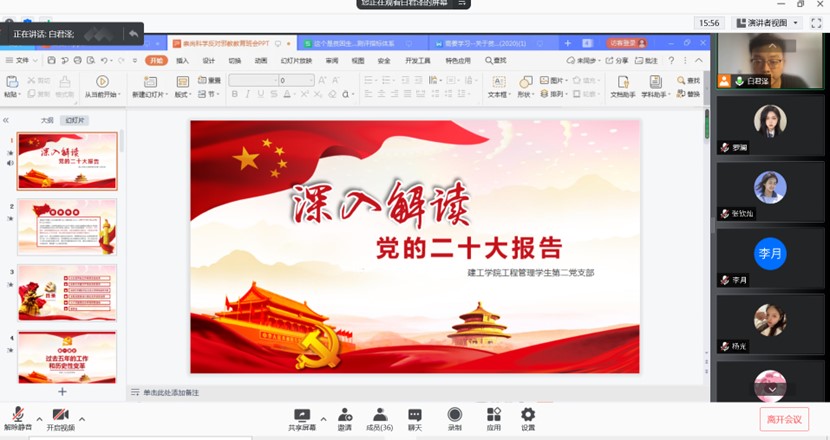Enter fullscreen with the top-right icon

[816, 23]
